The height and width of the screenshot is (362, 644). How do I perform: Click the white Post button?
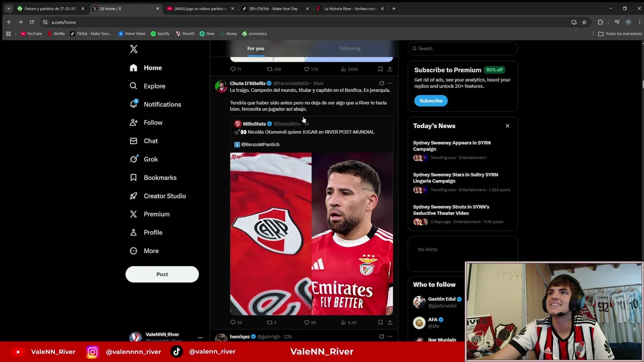(162, 274)
